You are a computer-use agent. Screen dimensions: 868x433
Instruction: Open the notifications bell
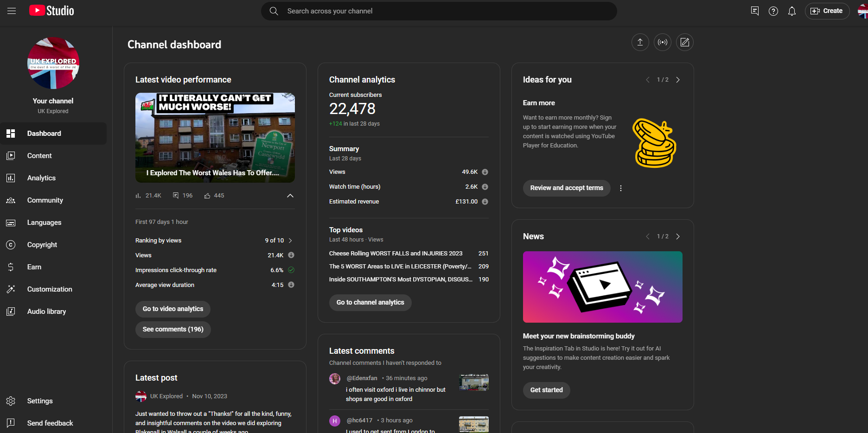792,11
